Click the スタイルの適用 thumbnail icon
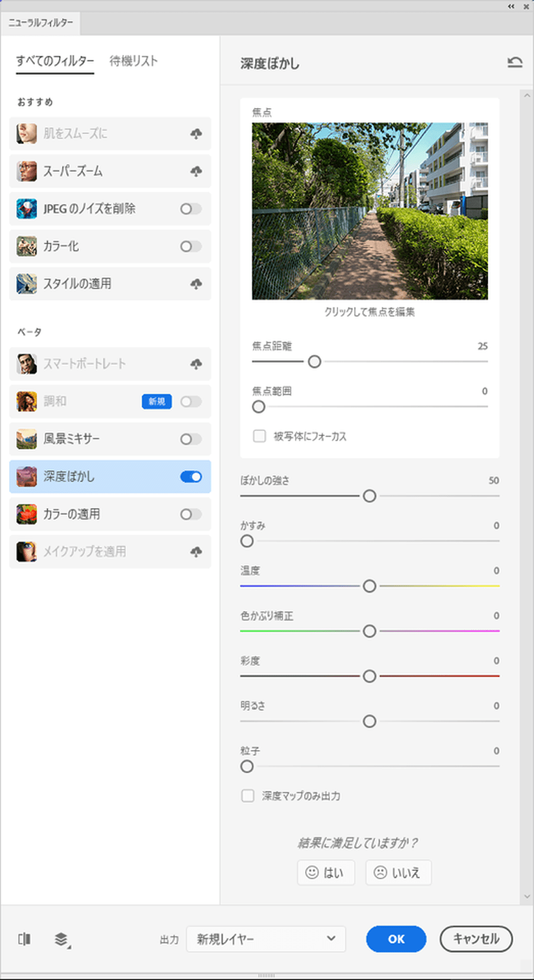The image size is (534, 980). (x=27, y=284)
